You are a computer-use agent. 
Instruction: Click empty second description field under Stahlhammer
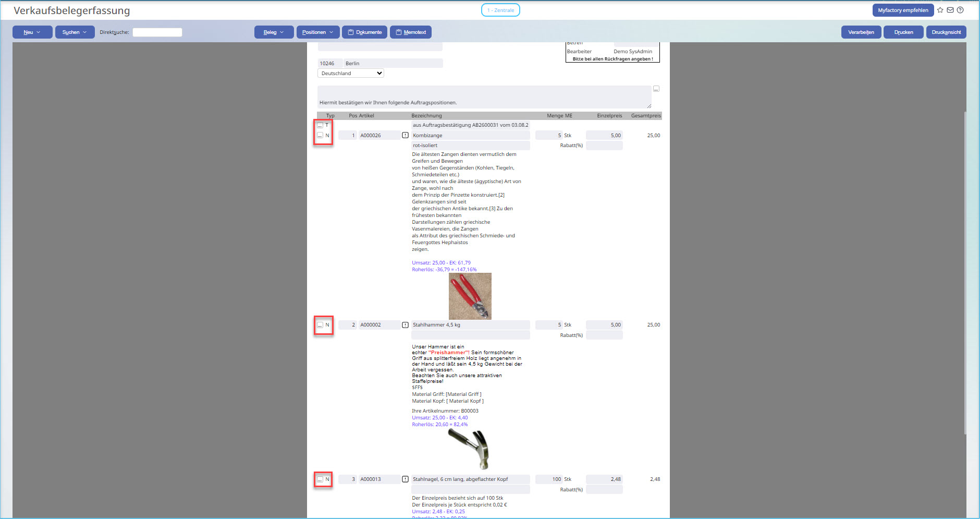[x=471, y=335]
